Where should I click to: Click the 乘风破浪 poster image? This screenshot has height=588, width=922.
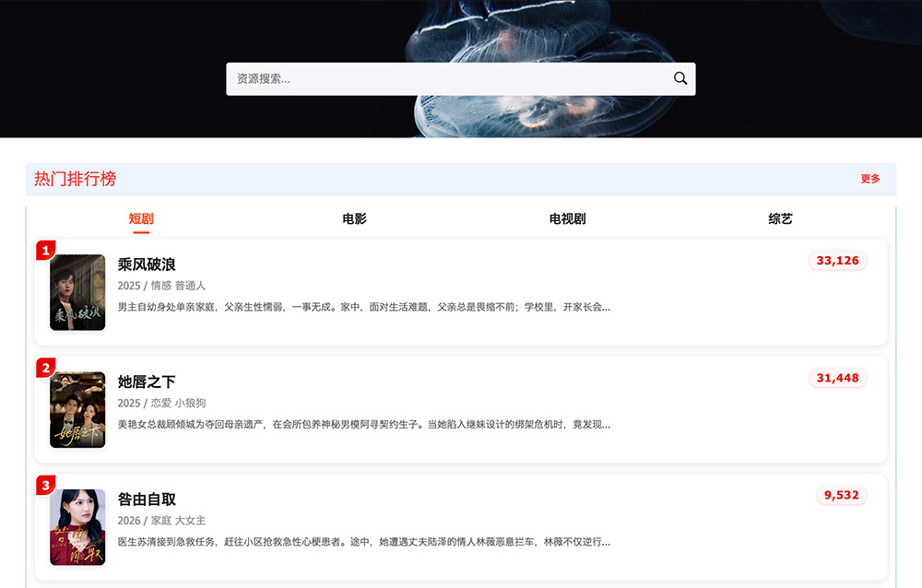pos(77,292)
